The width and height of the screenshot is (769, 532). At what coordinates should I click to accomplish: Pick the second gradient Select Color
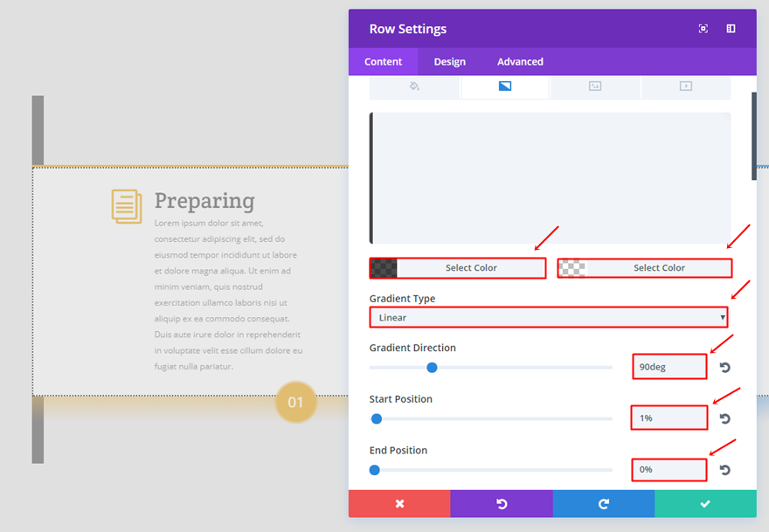659,268
